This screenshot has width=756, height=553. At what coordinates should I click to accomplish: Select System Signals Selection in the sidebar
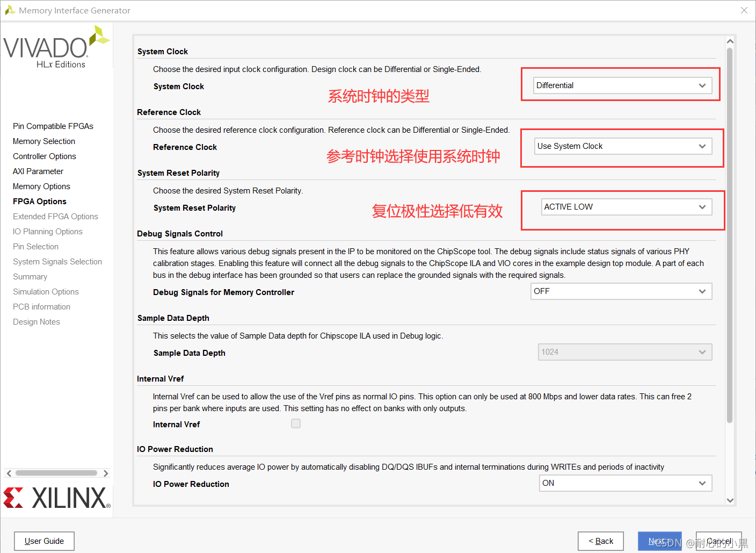pyautogui.click(x=57, y=262)
